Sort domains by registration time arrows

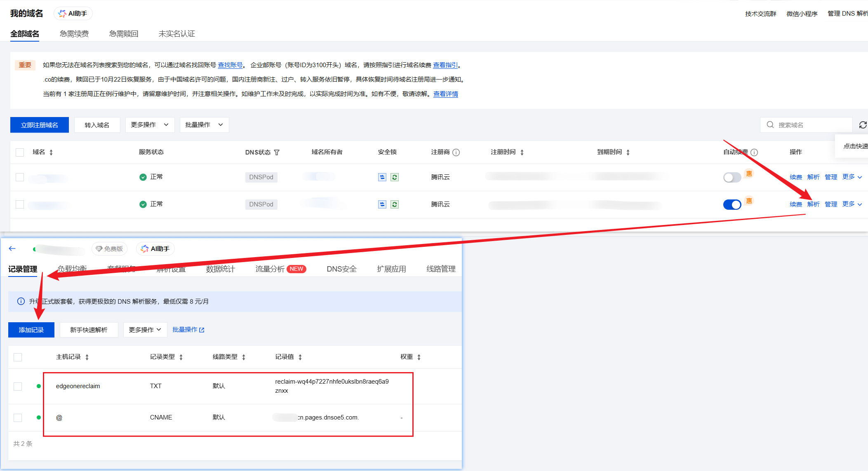[522, 152]
